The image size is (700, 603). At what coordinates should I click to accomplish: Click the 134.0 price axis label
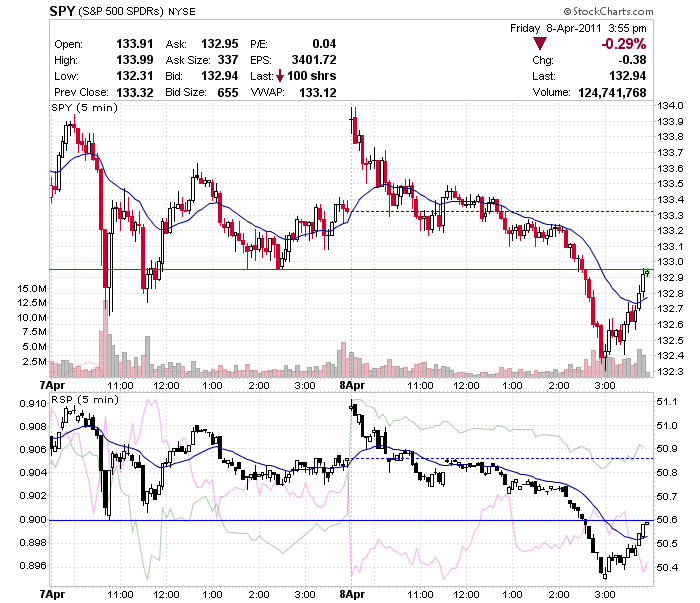pyautogui.click(x=670, y=106)
